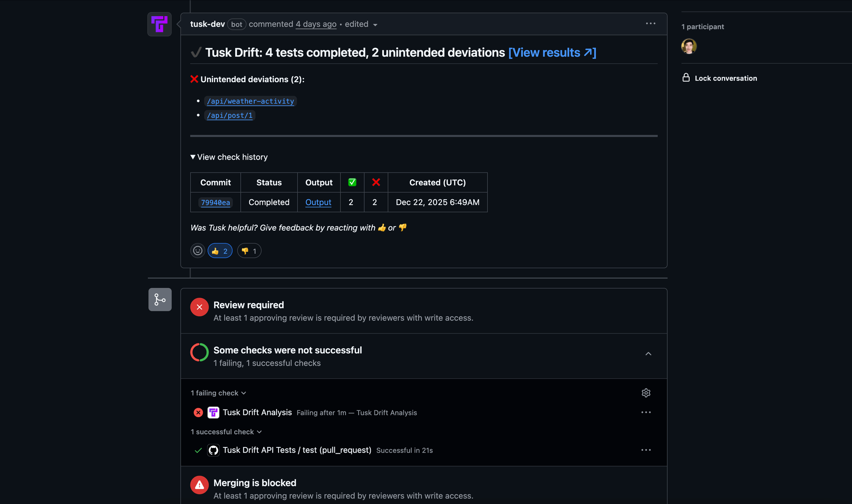Image resolution: width=852 pixels, height=504 pixels.
Task: Collapse checks using the chevron arrow
Action: coord(648,353)
